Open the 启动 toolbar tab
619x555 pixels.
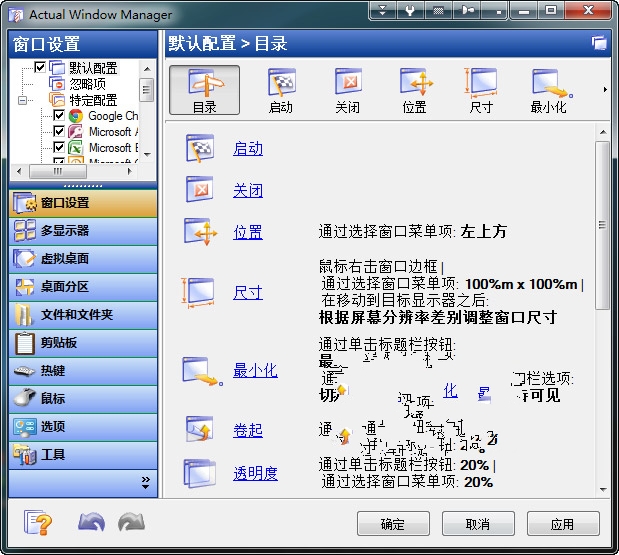pos(281,90)
